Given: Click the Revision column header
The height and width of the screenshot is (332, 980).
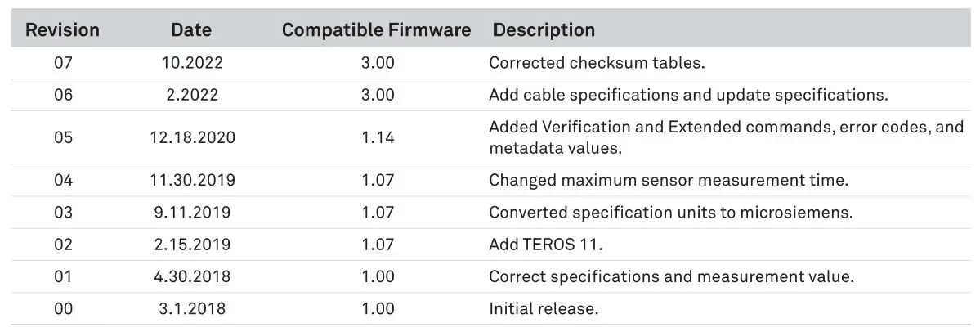Looking at the screenshot, I should [x=62, y=30].
